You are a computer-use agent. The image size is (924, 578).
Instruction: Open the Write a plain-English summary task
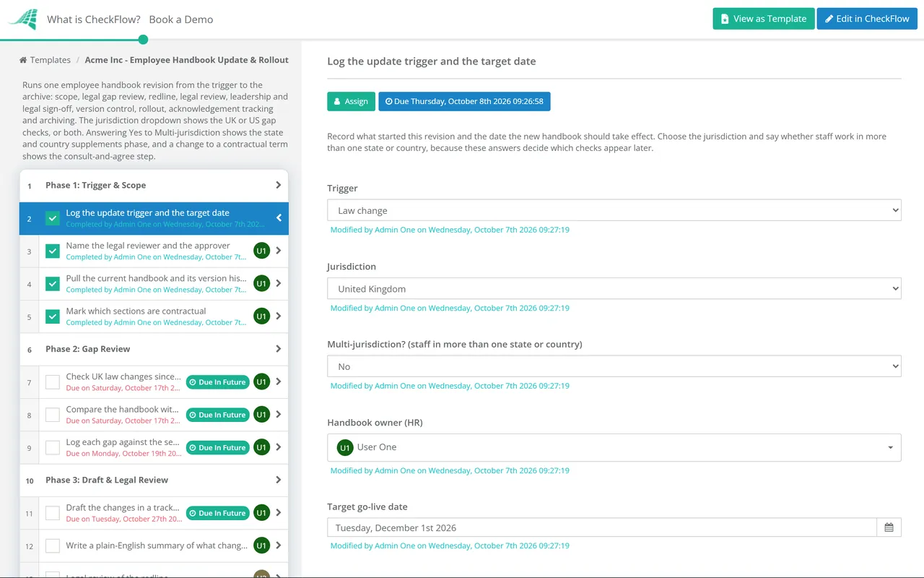pos(157,545)
